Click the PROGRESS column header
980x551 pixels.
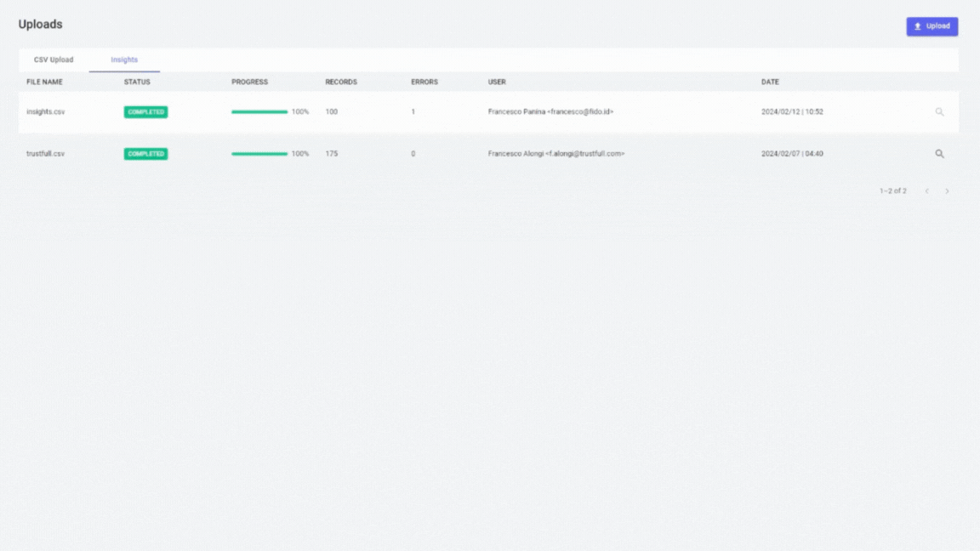249,82
